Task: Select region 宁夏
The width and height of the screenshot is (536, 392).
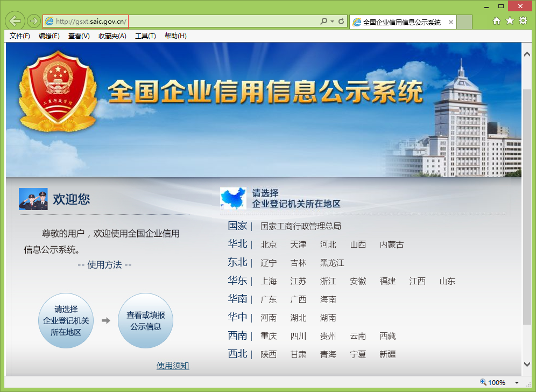Action: 358,354
